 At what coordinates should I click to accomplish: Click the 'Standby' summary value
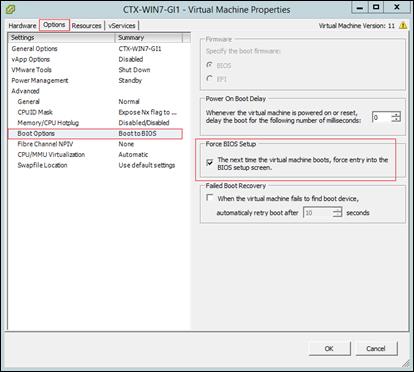pos(130,81)
